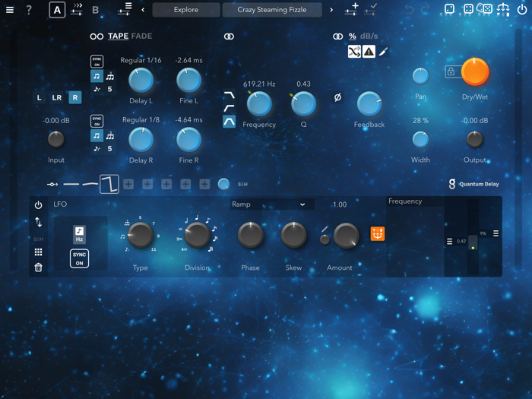
Task: Click the double dice randomize icon
Action: tap(484, 8)
